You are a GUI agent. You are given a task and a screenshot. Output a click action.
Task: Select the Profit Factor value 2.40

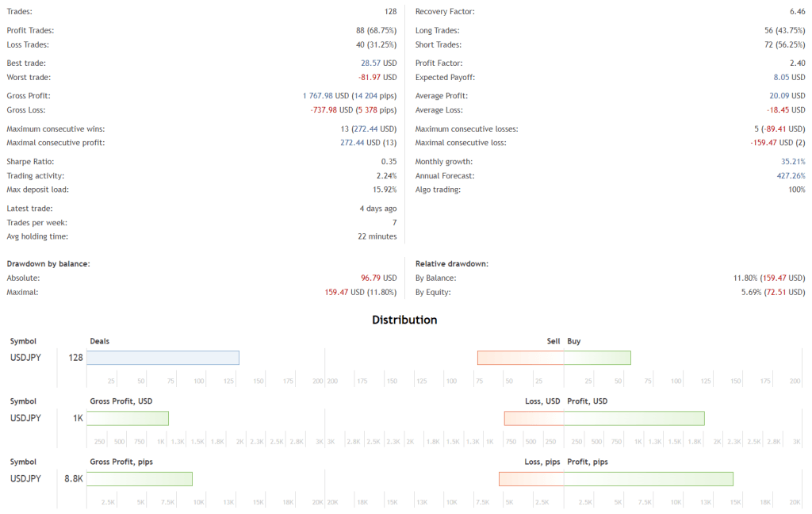pos(796,63)
